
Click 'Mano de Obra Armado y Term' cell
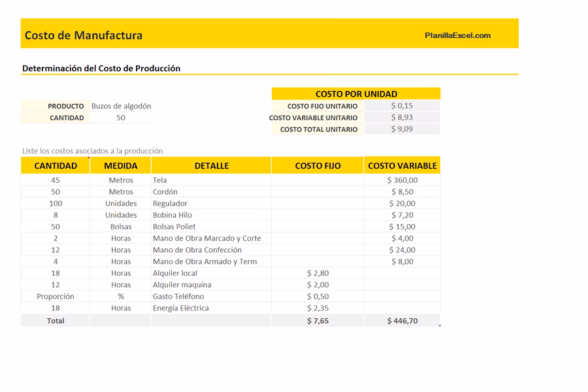pyautogui.click(x=212, y=261)
